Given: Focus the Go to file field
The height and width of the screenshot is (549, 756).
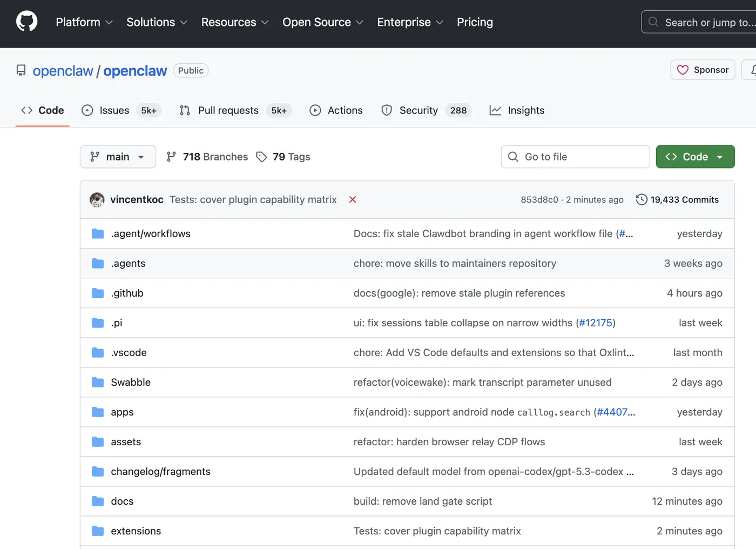Looking at the screenshot, I should [575, 157].
